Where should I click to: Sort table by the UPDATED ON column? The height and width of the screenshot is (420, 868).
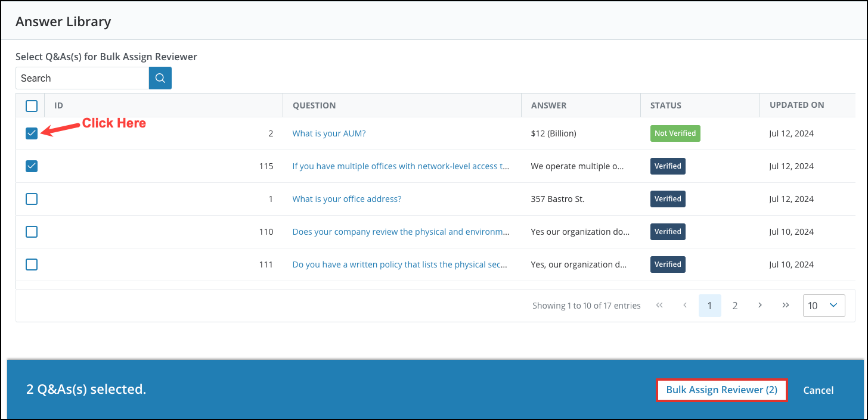pos(796,105)
